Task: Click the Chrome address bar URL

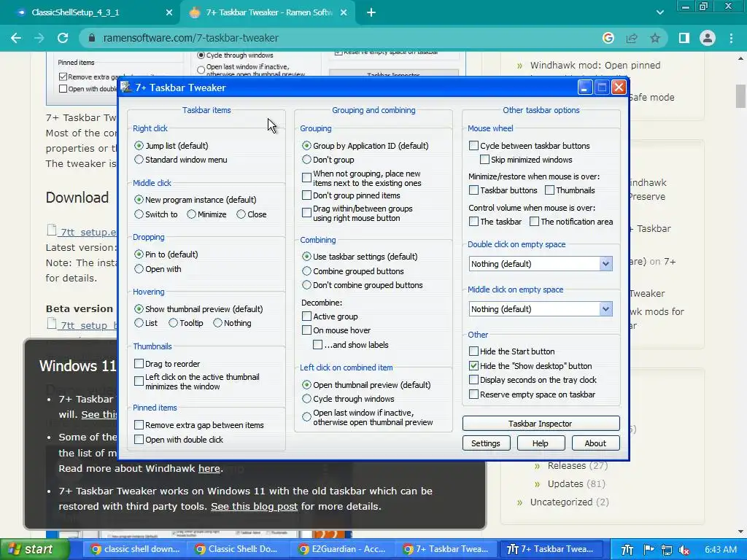Action: (191, 38)
